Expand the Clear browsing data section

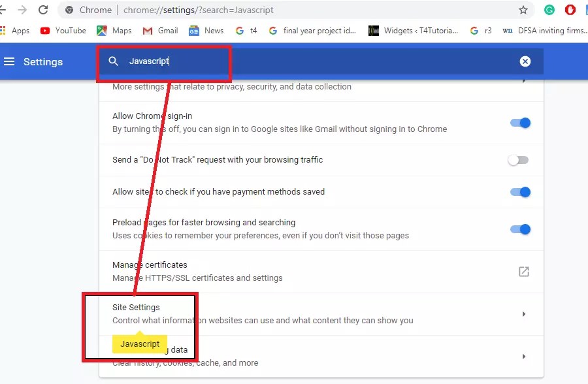(x=523, y=356)
